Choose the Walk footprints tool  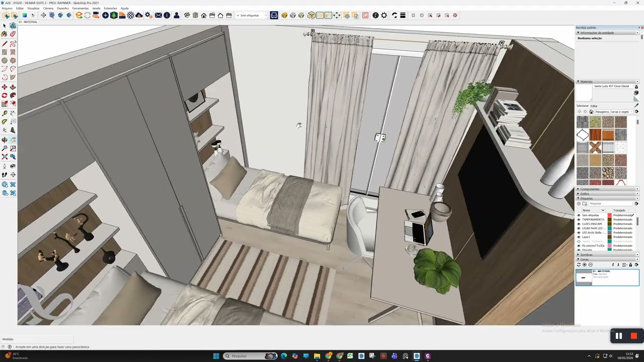click(5, 175)
